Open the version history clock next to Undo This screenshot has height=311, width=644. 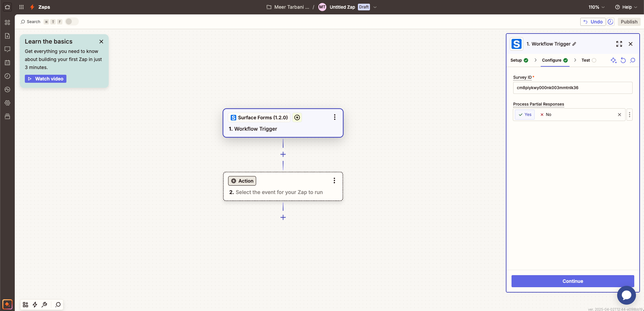pos(610,22)
